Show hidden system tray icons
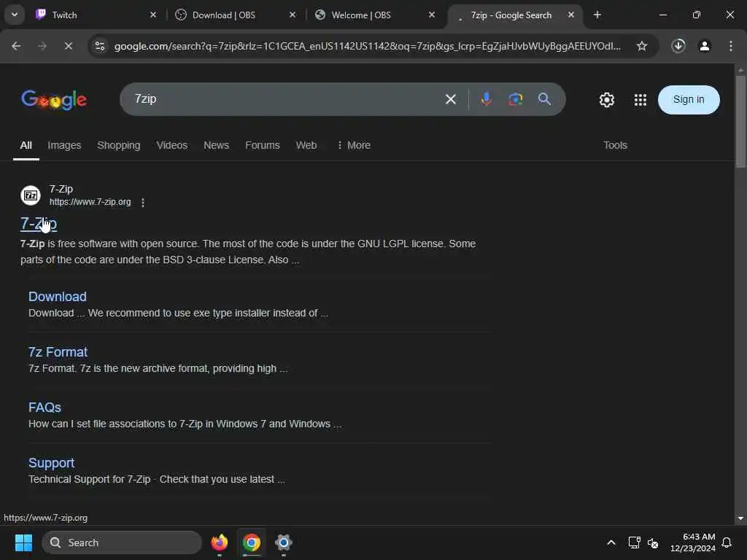 tap(611, 542)
